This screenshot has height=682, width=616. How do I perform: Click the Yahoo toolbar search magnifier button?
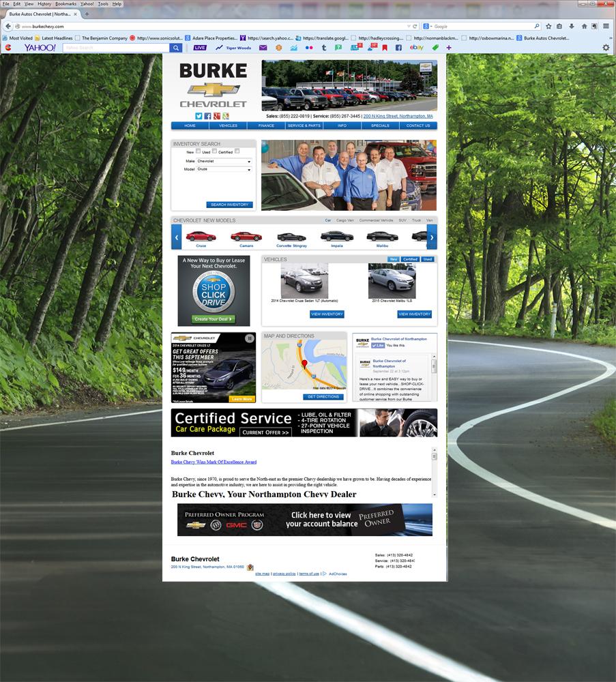click(176, 48)
